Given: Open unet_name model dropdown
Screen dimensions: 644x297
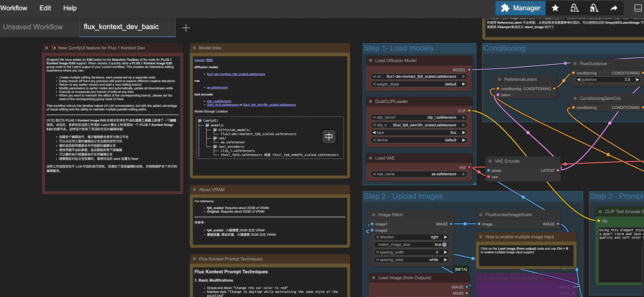Looking at the screenshot, I should tap(418, 76).
